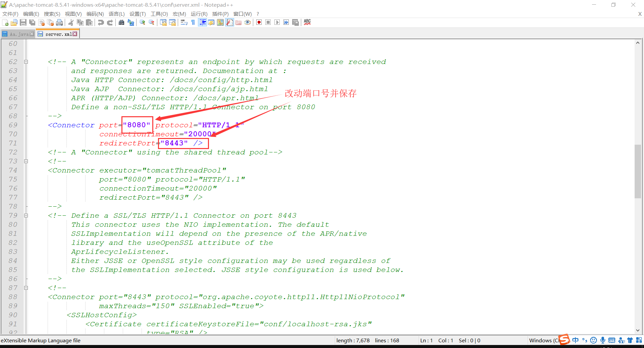Click the ABC spell check icon
Image resolution: width=644 pixels, height=348 pixels.
(307, 22)
